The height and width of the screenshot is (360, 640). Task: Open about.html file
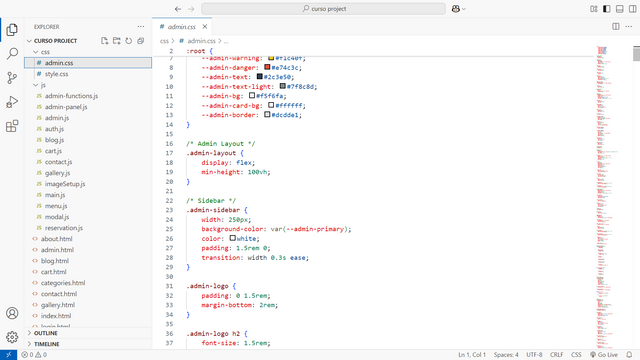pos(88,239)
